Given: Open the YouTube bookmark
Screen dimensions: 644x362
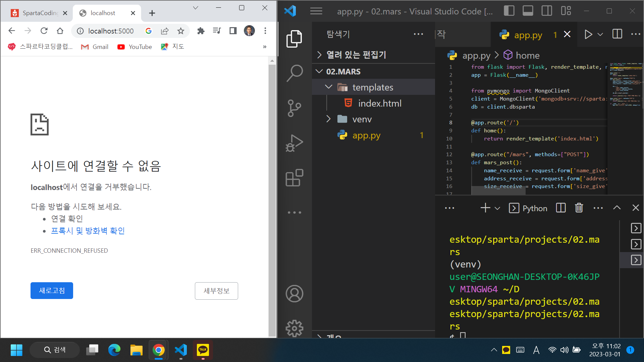Looking at the screenshot, I should point(135,47).
